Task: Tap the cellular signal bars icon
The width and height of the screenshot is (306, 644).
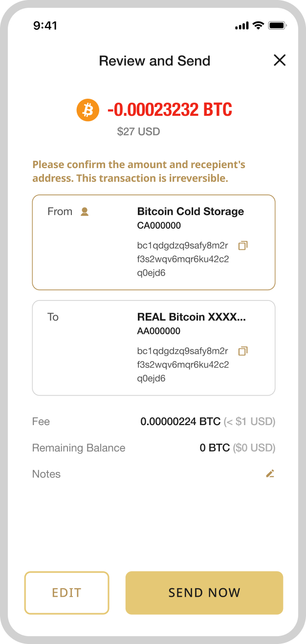Action: click(240, 25)
